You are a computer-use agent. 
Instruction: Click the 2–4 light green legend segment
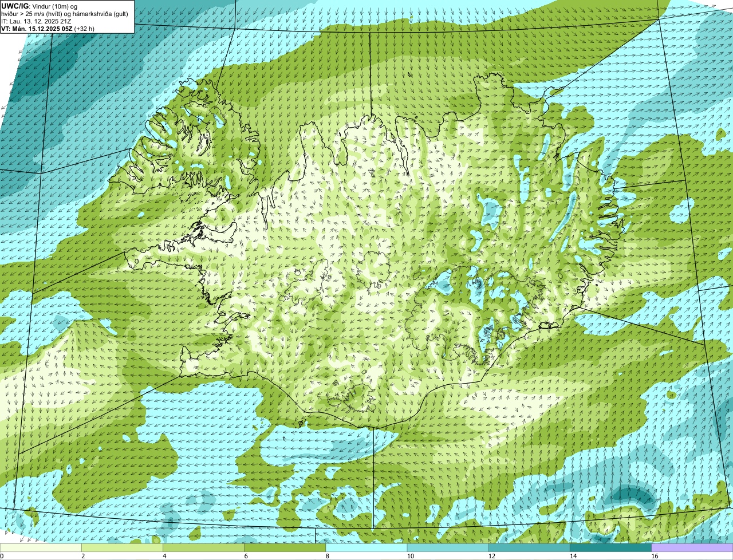(122, 547)
